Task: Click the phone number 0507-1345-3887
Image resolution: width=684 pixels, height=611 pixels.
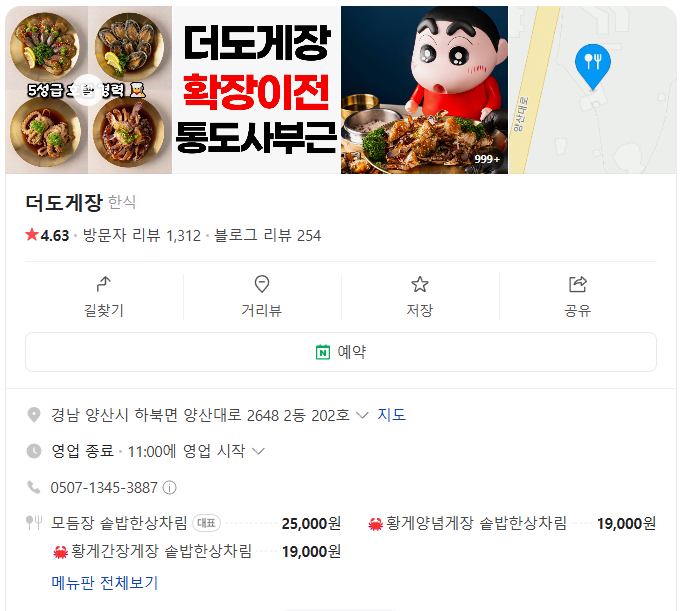Action: click(104, 488)
